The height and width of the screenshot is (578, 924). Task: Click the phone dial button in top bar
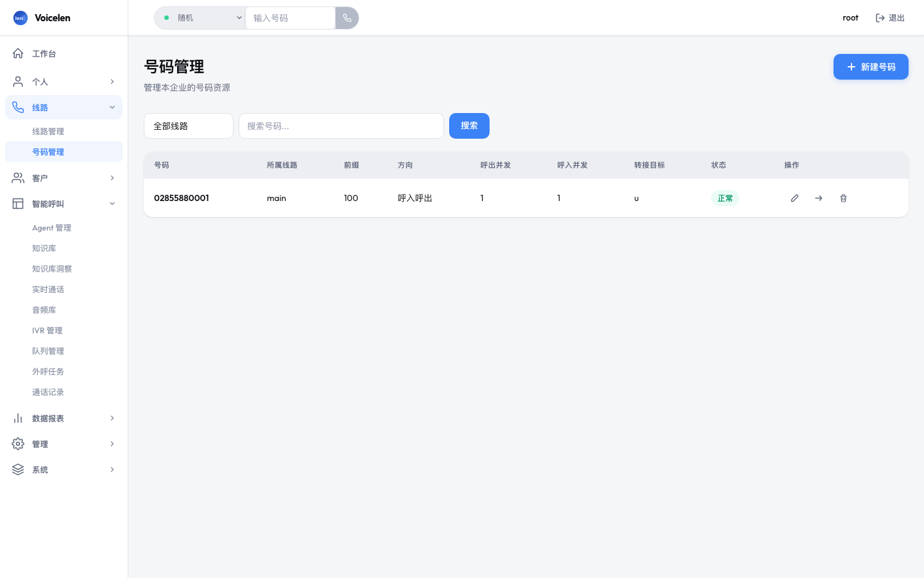click(347, 18)
